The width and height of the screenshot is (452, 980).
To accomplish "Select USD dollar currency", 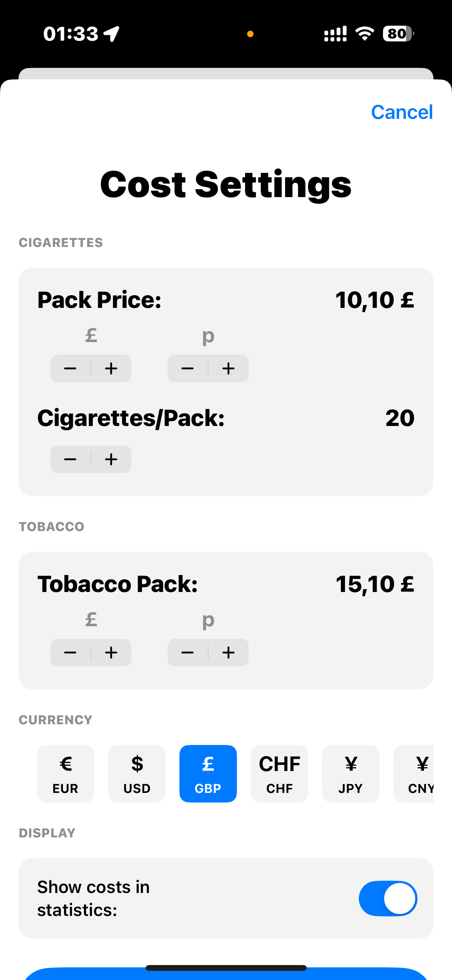I will tap(137, 774).
